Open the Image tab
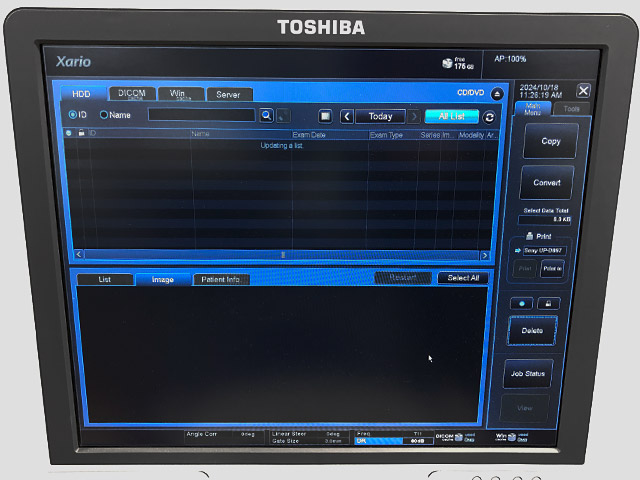 162,280
